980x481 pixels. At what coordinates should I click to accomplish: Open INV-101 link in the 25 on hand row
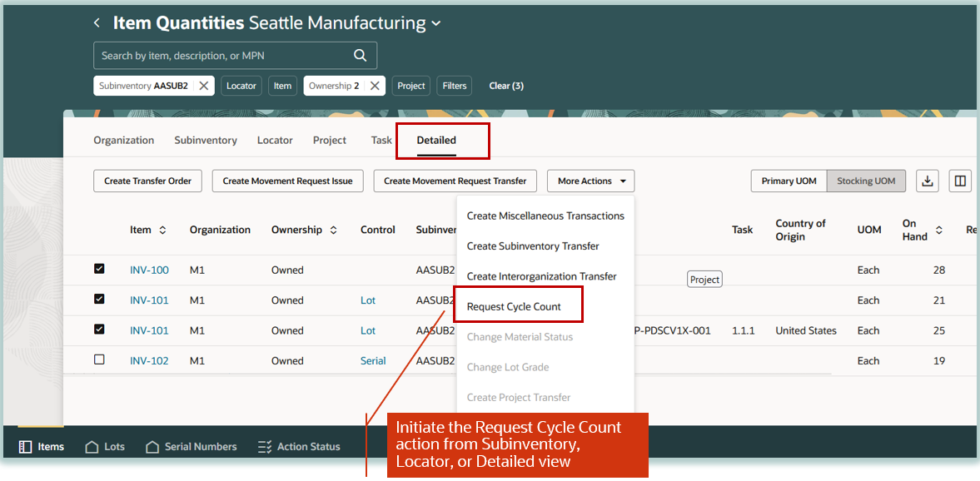coord(149,330)
